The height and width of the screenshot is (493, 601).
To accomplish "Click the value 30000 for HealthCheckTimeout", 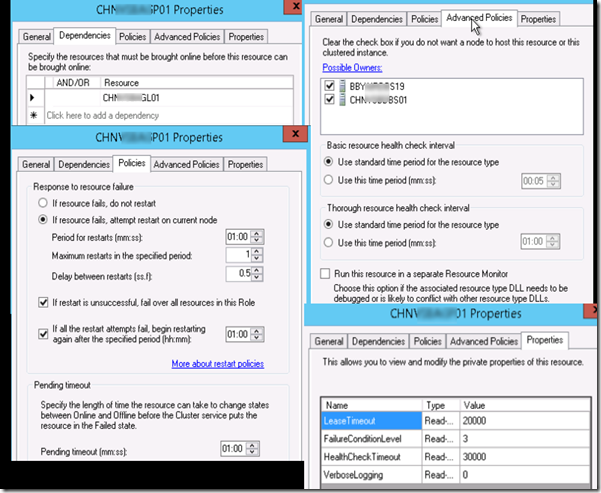I will (474, 457).
